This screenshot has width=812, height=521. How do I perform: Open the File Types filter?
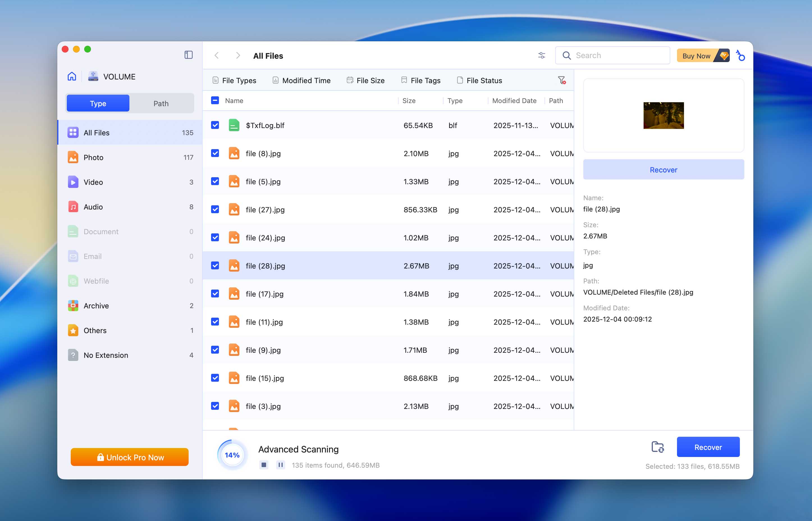tap(234, 80)
